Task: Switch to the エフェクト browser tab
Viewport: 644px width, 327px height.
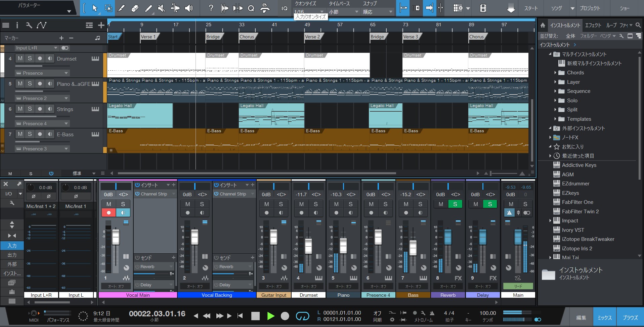Action: pyautogui.click(x=593, y=25)
